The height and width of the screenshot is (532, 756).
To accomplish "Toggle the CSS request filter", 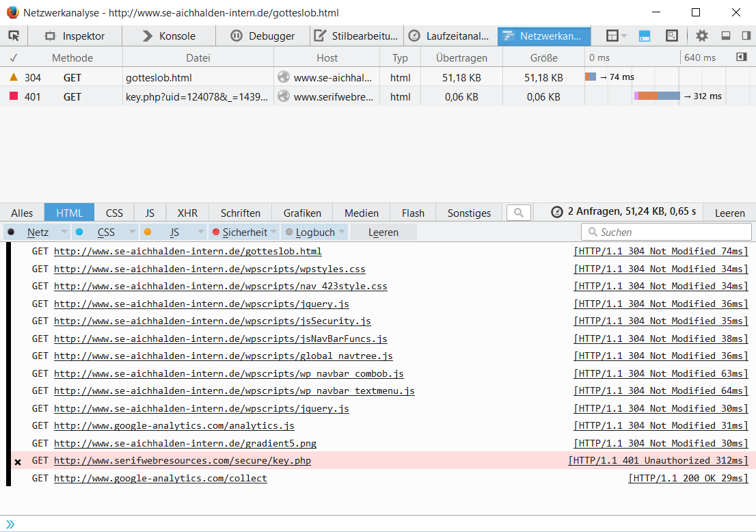I will click(114, 213).
